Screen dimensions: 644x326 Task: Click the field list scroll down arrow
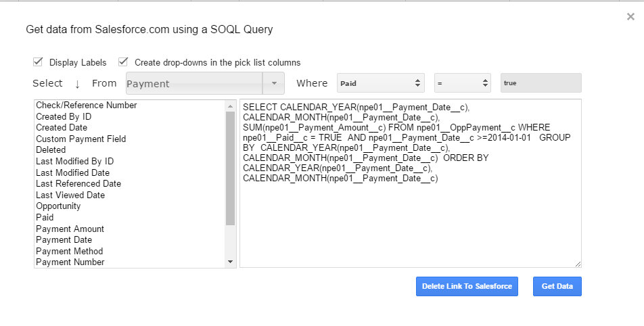click(x=231, y=262)
